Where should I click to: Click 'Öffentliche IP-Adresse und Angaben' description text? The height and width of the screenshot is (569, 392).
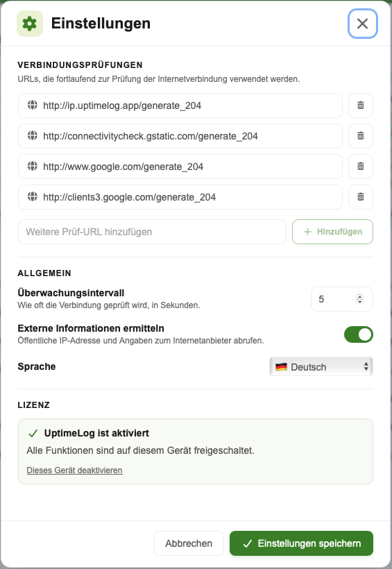point(141,341)
